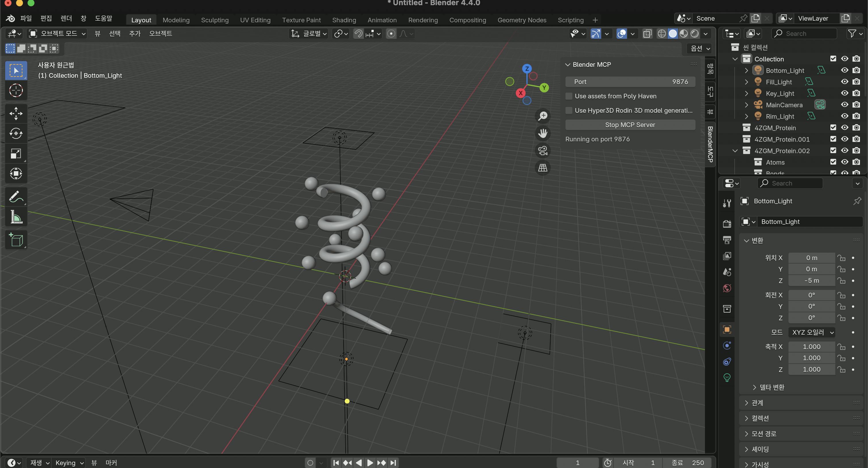868x468 pixels.
Task: Activate the Scale tool
Action: (x=16, y=153)
